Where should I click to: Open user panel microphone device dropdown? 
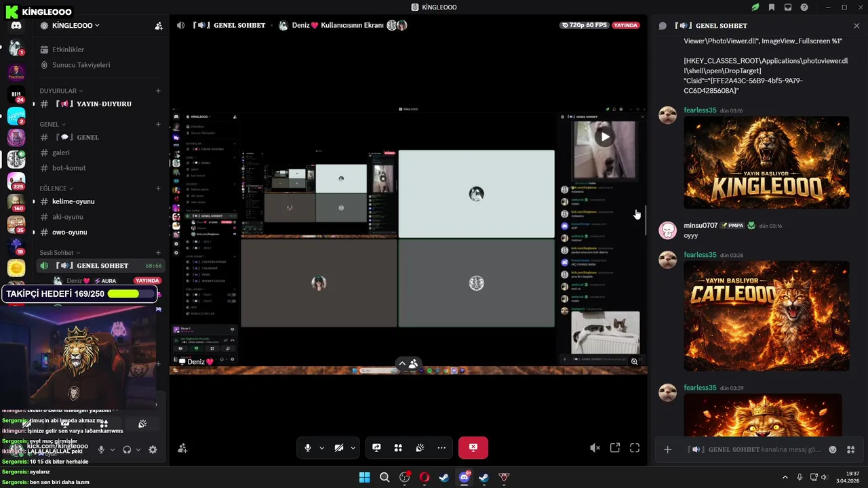(113, 449)
